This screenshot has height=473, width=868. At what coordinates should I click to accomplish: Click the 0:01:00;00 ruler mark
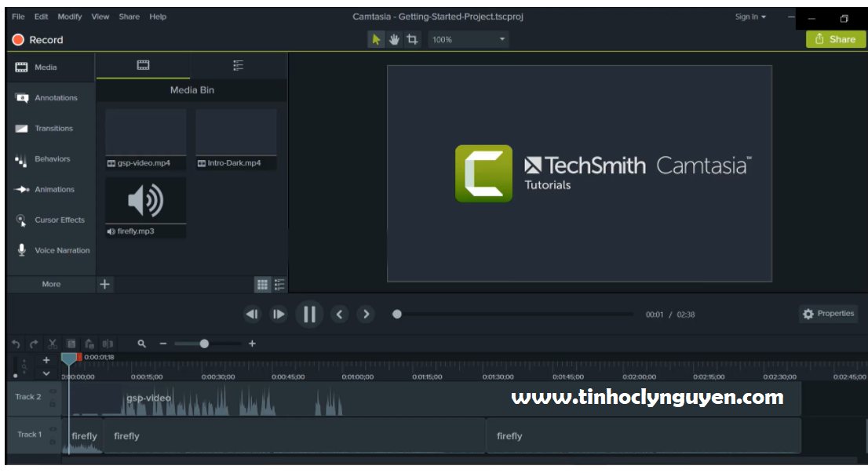(358, 377)
